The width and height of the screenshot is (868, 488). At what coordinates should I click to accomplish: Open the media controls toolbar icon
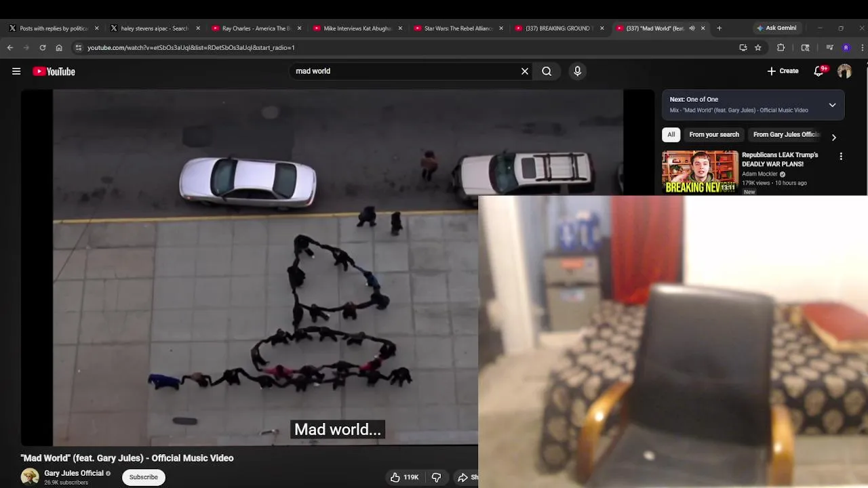[x=829, y=47]
